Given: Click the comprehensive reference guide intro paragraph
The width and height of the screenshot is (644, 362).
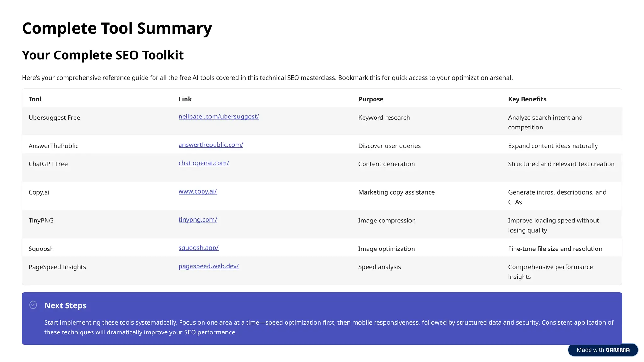Looking at the screenshot, I should tap(267, 78).
